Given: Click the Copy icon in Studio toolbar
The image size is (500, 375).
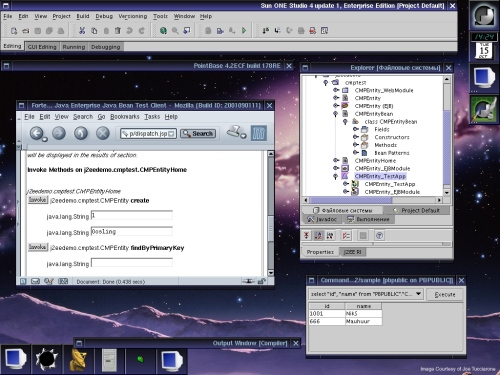Looking at the screenshot, I should click(94, 31).
